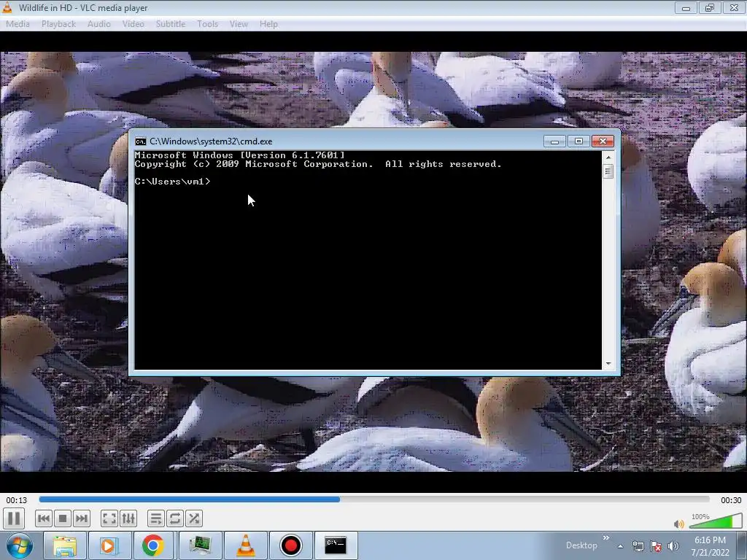Open Windows Explorer from taskbar

(x=64, y=545)
